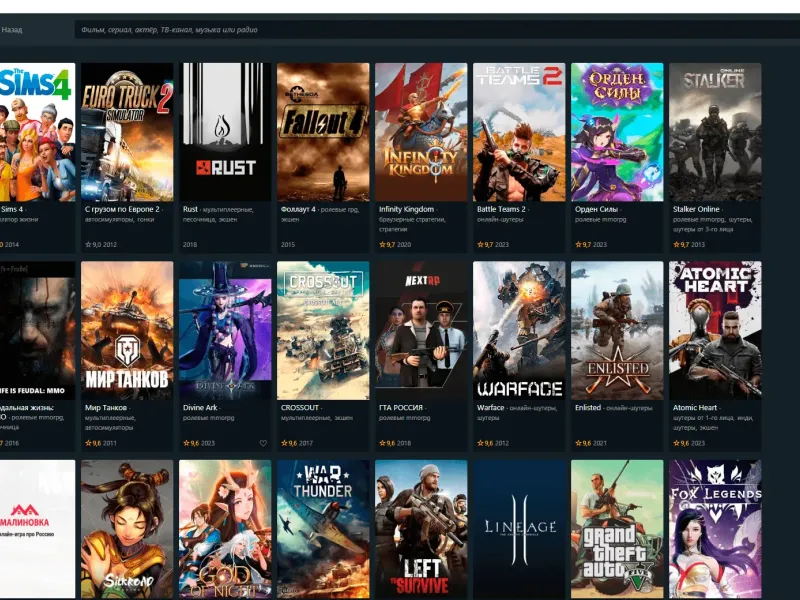
Task: Open the Atomic Heart cover
Action: 715,330
